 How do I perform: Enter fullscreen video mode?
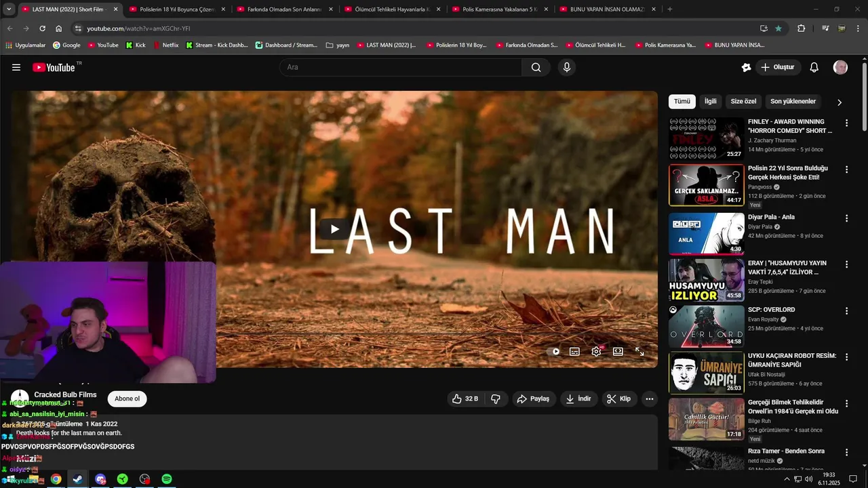pos(639,352)
